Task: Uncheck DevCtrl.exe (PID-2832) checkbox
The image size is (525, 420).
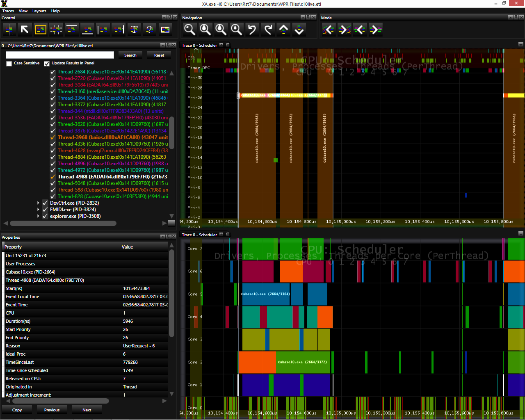Action: click(x=45, y=203)
